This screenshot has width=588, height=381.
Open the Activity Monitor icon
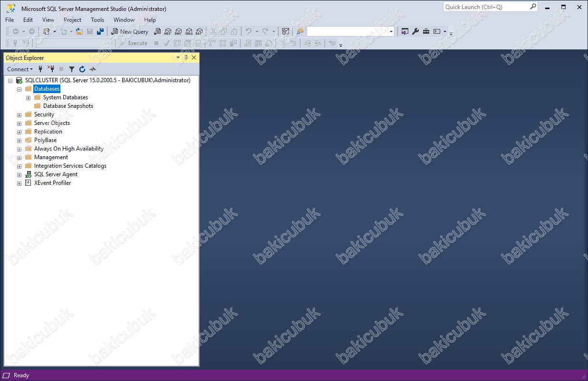coord(285,31)
